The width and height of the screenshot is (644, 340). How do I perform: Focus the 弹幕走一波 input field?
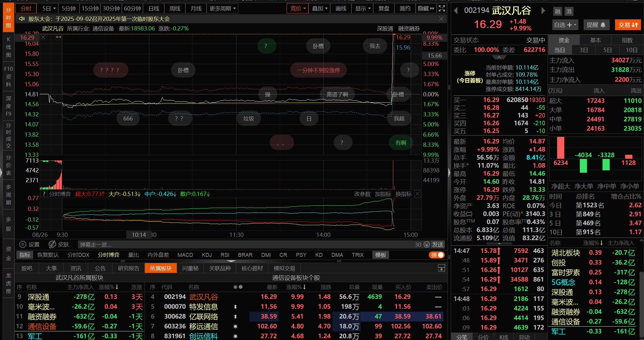click(245, 245)
